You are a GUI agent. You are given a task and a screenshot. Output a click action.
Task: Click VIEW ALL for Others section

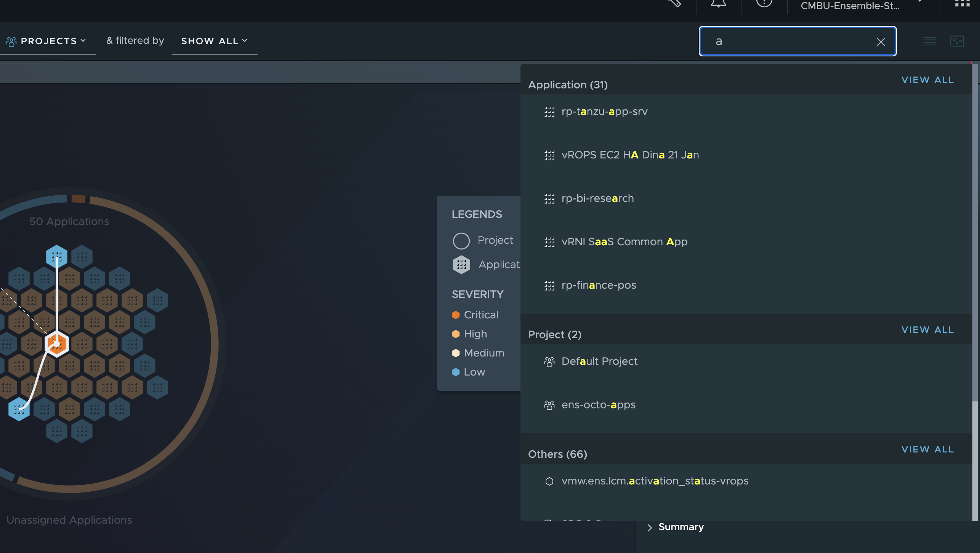tap(927, 449)
